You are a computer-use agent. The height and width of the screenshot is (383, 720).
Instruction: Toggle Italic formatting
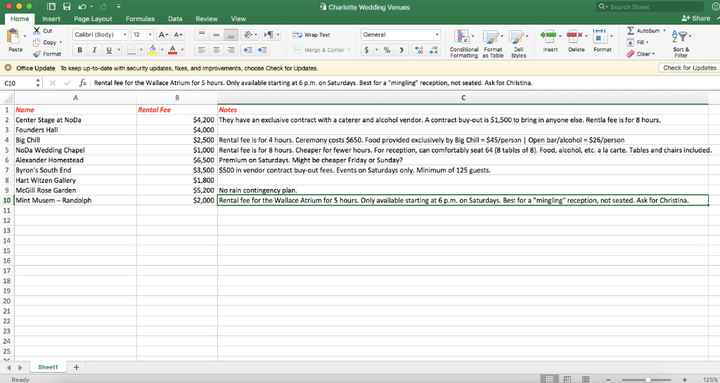pos(95,50)
